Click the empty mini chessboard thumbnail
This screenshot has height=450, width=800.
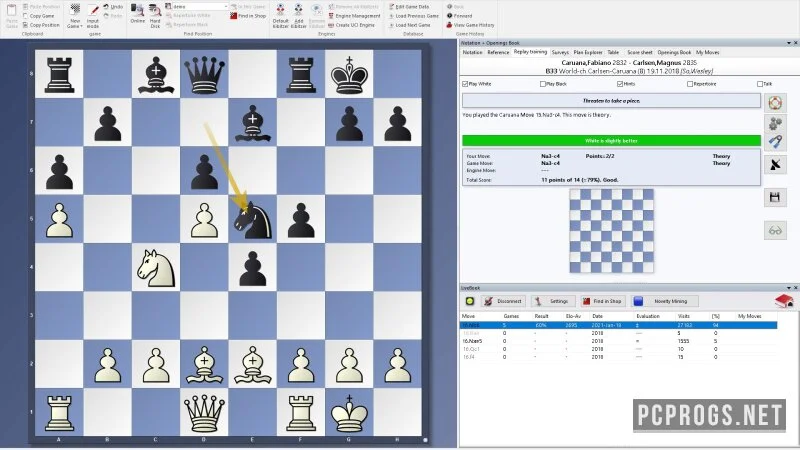[611, 231]
